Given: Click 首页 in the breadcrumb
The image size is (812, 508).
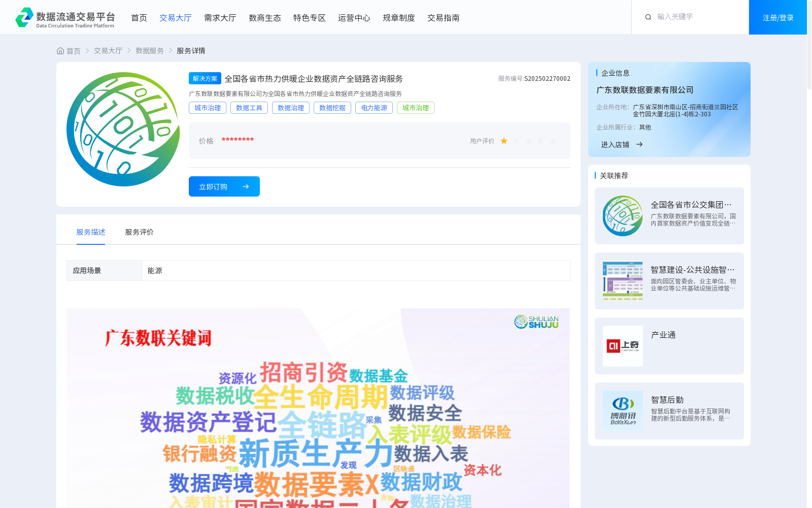Looking at the screenshot, I should (x=74, y=51).
